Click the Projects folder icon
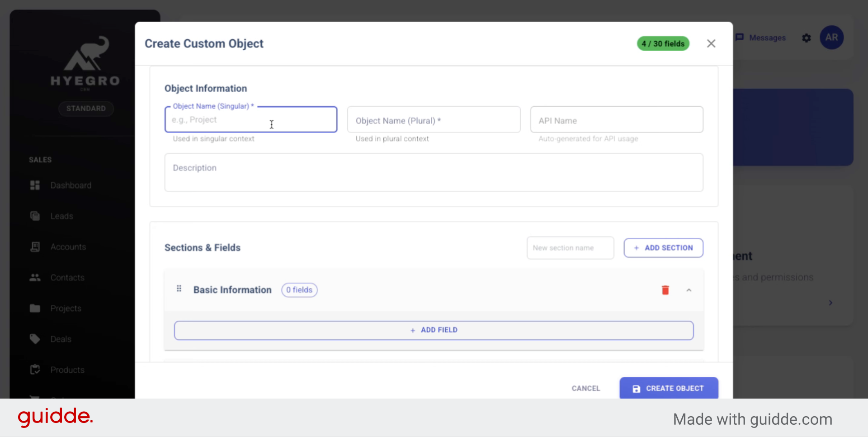 (35, 308)
